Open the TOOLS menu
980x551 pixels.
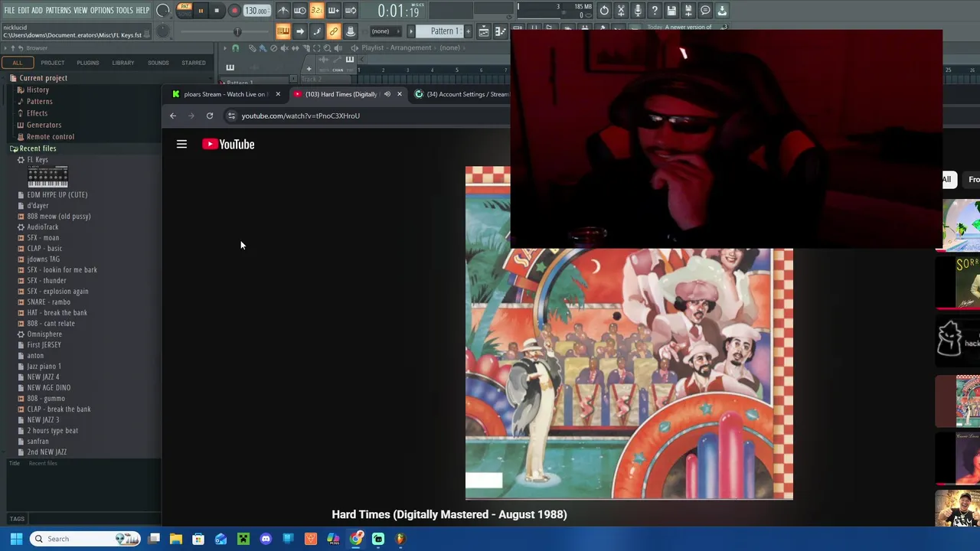click(124, 10)
